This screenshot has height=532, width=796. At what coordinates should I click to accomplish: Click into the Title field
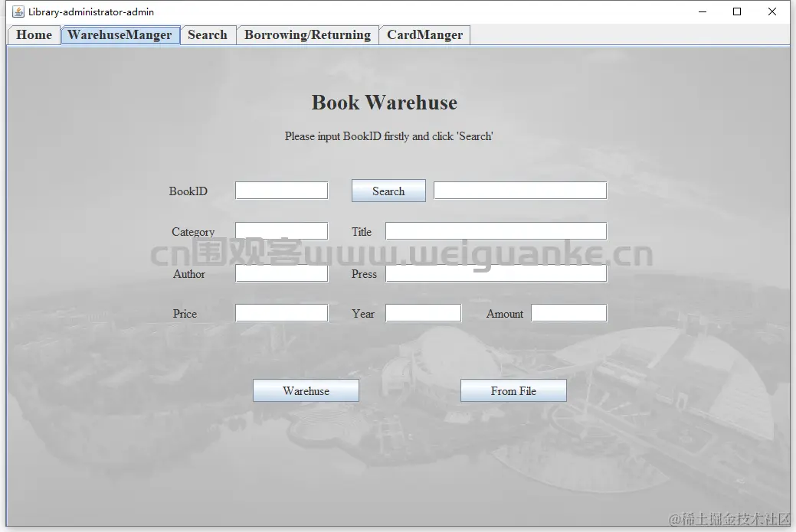pos(496,230)
